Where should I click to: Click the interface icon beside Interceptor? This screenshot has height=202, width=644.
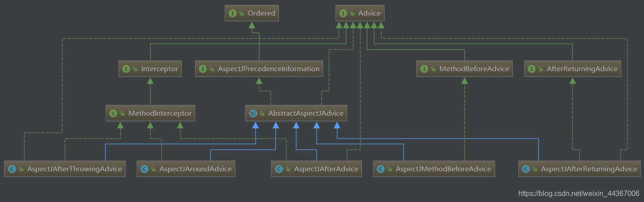[x=126, y=69]
